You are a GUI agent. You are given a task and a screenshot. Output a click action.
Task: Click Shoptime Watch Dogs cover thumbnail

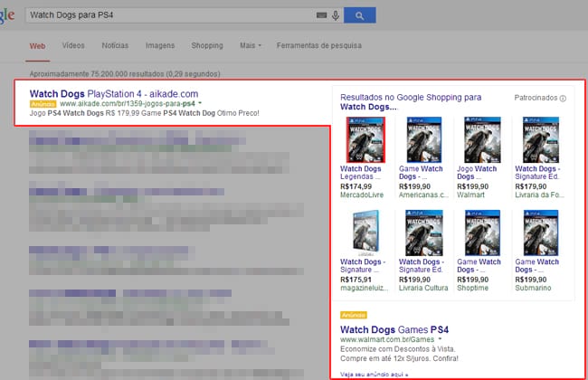tap(482, 233)
